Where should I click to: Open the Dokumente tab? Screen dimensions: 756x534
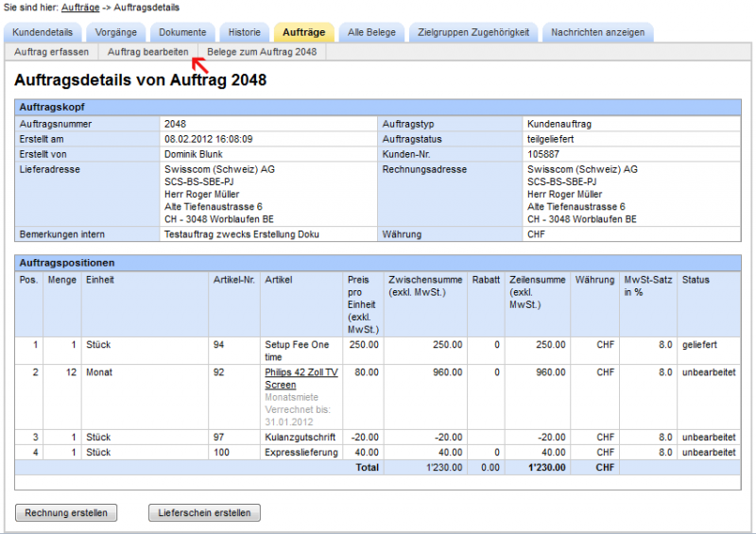point(182,32)
